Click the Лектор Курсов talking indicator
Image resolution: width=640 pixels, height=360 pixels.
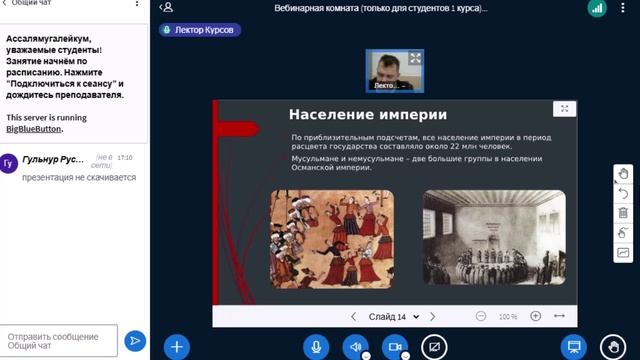tap(200, 30)
